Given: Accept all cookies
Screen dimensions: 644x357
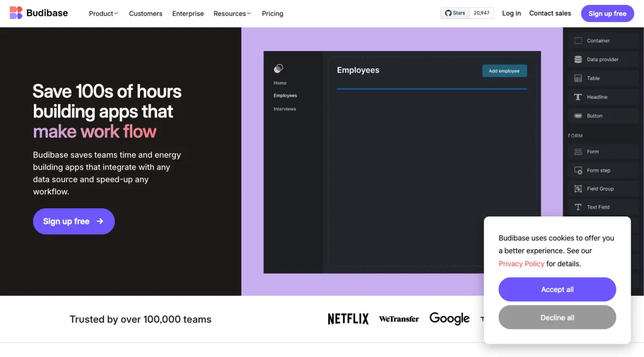Looking at the screenshot, I should pyautogui.click(x=557, y=289).
